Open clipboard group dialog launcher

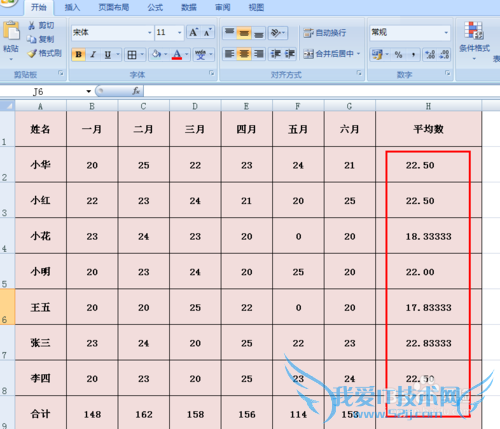click(61, 73)
